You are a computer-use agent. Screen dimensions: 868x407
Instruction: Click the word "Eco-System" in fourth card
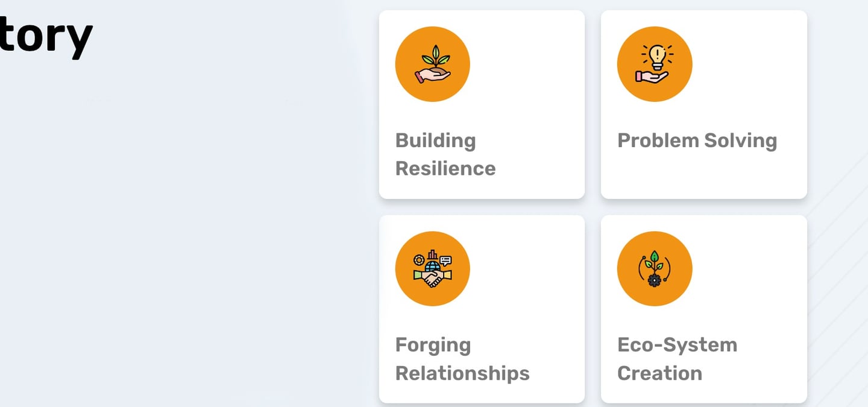(x=677, y=345)
